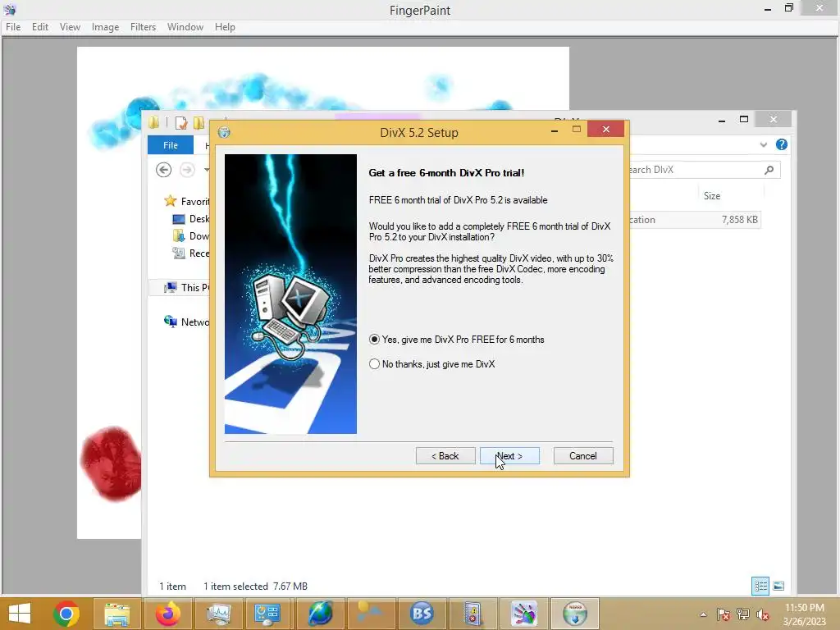
Task: Click Explorer quick access new folder icon
Action: pyautogui.click(x=199, y=123)
